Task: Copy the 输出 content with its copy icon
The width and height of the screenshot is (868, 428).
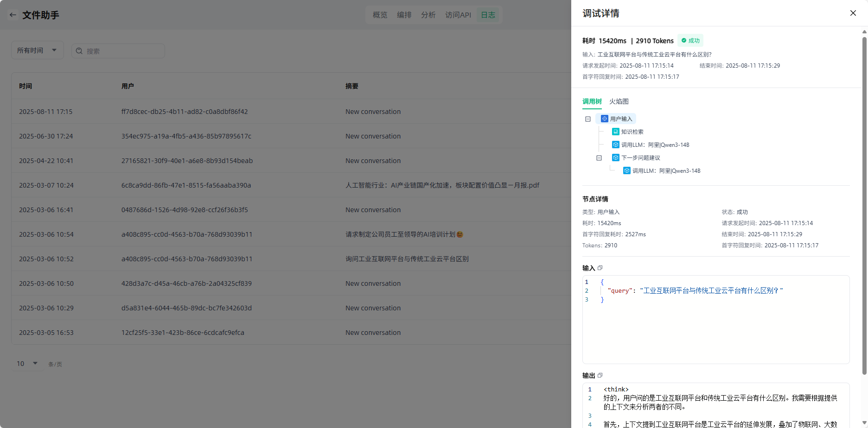Action: 600,375
